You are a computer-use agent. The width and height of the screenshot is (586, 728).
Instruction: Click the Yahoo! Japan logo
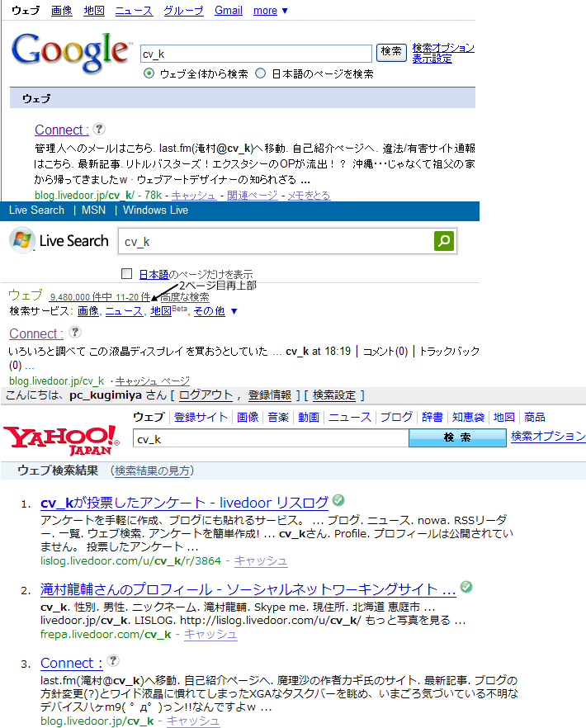tap(61, 439)
